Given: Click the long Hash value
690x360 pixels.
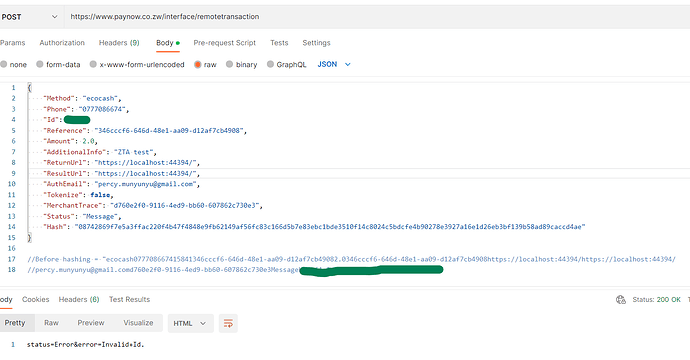Looking at the screenshot, I should pos(330,227).
